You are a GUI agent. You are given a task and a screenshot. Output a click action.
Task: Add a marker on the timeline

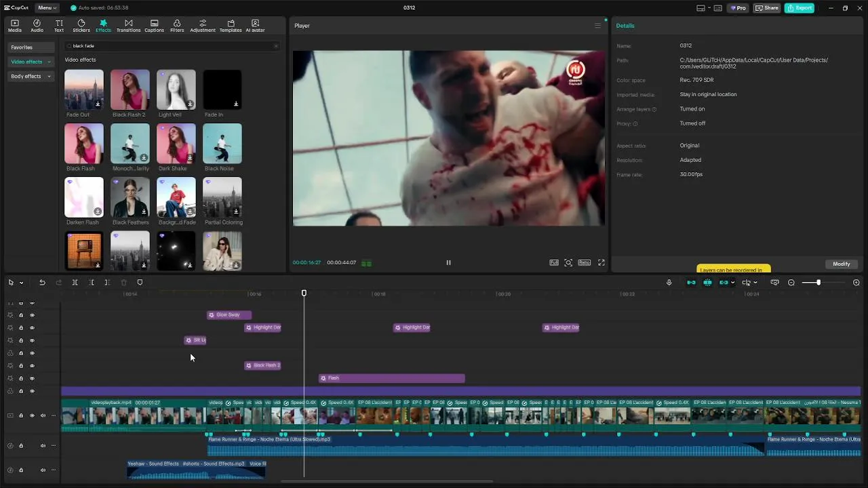140,283
